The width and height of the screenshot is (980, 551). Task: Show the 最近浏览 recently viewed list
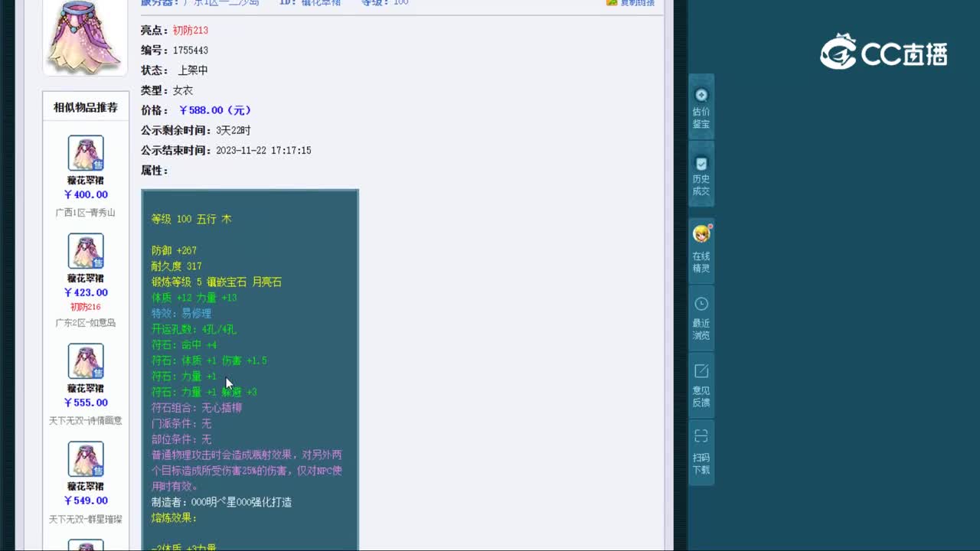tap(701, 318)
